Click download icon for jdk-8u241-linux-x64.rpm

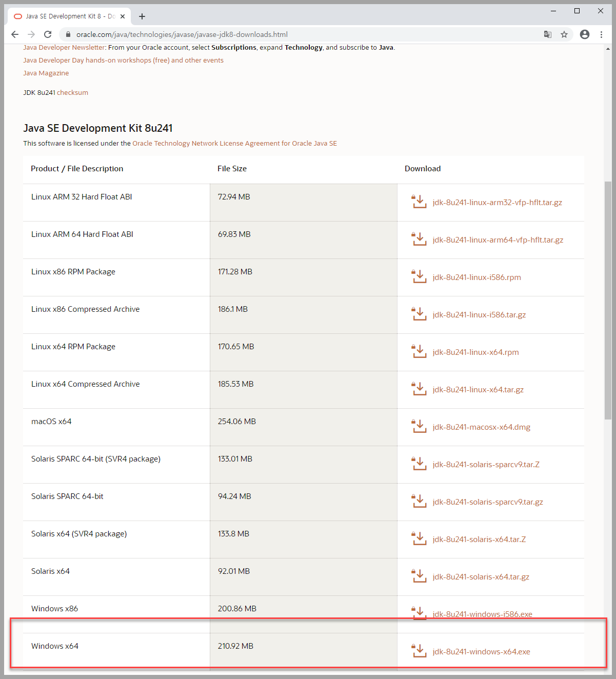pos(419,352)
